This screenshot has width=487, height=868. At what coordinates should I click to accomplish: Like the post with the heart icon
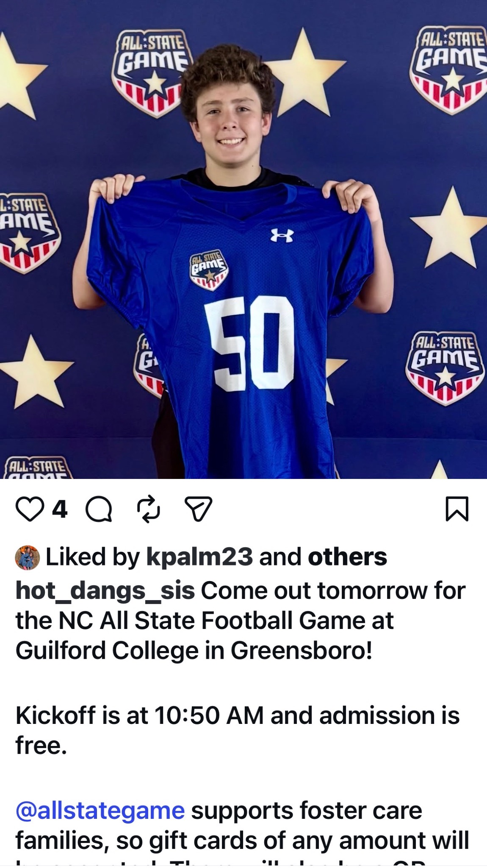tap(30, 509)
